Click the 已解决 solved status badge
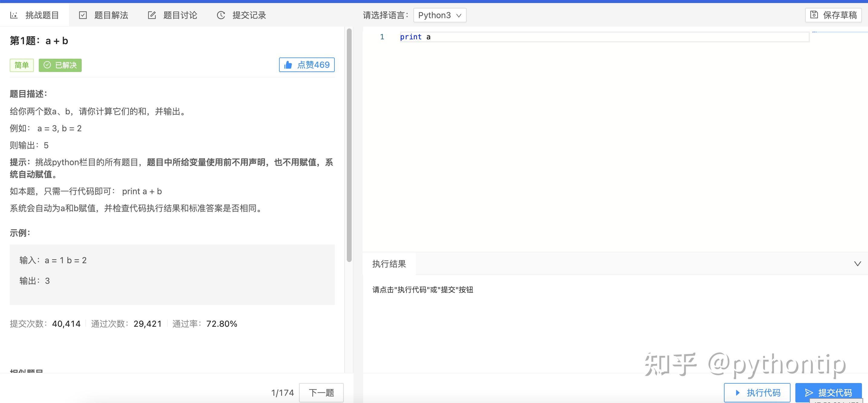The height and width of the screenshot is (403, 868). pos(60,65)
